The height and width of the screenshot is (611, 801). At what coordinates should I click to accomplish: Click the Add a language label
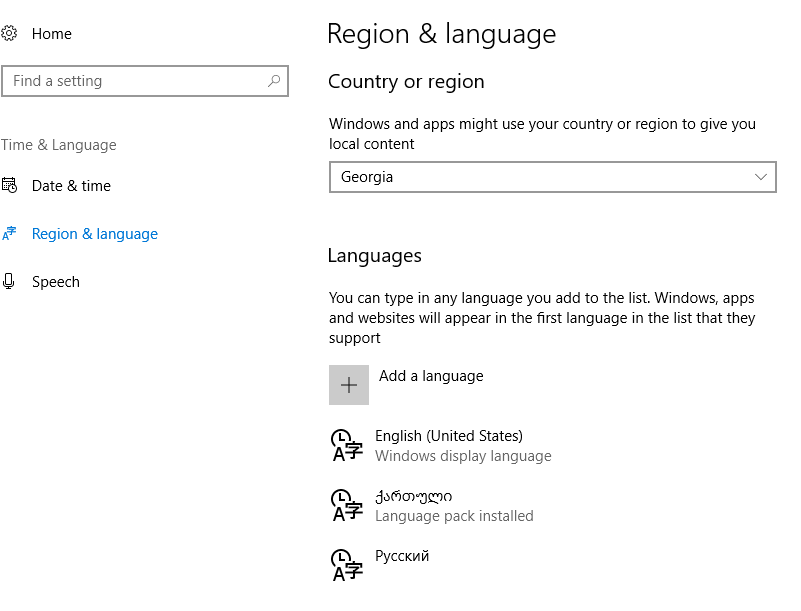point(431,376)
